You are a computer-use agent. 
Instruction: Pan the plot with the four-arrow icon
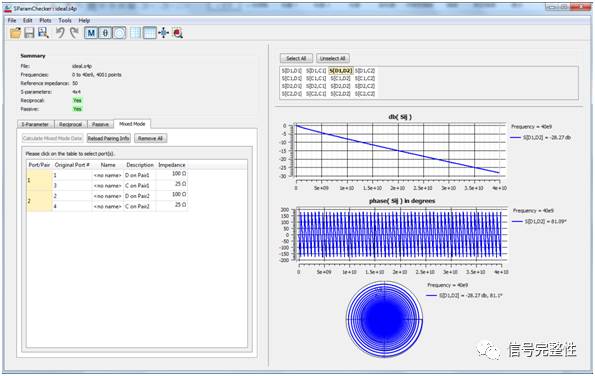tap(164, 33)
